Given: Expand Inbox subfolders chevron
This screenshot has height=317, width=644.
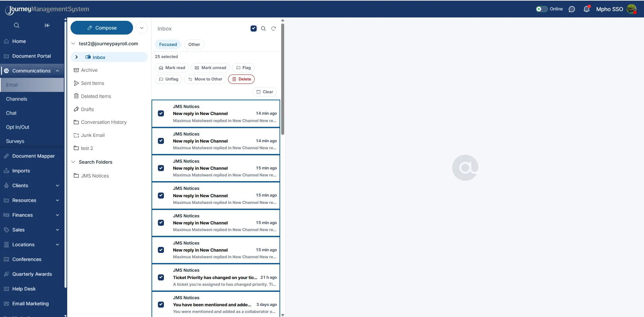Looking at the screenshot, I should tap(77, 57).
